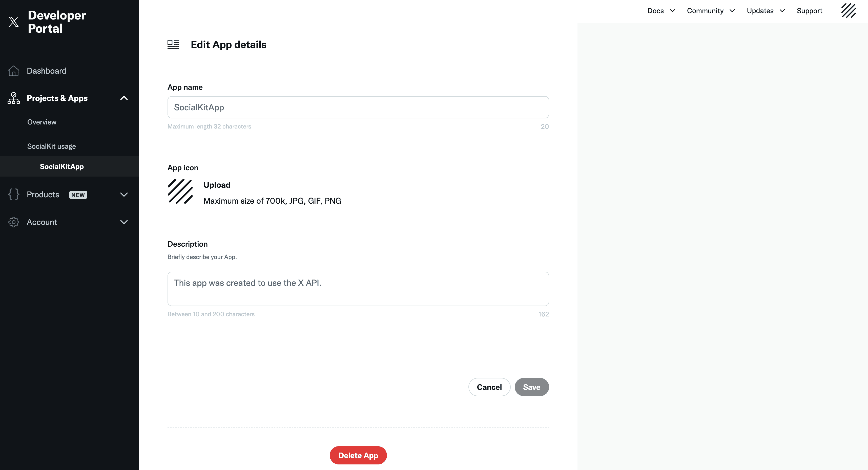This screenshot has width=868, height=470.
Task: Click the X logo icon in the sidebar
Action: (x=13, y=22)
